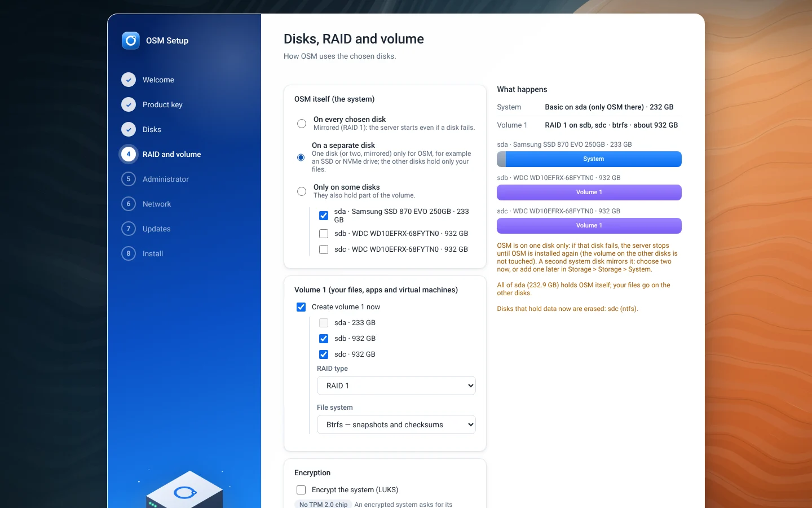Click step 7 circle for Updates
The width and height of the screenshot is (812, 508).
(x=129, y=229)
